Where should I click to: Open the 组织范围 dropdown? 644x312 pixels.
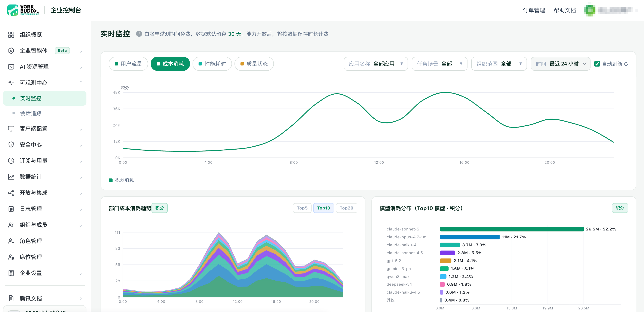[x=499, y=64]
